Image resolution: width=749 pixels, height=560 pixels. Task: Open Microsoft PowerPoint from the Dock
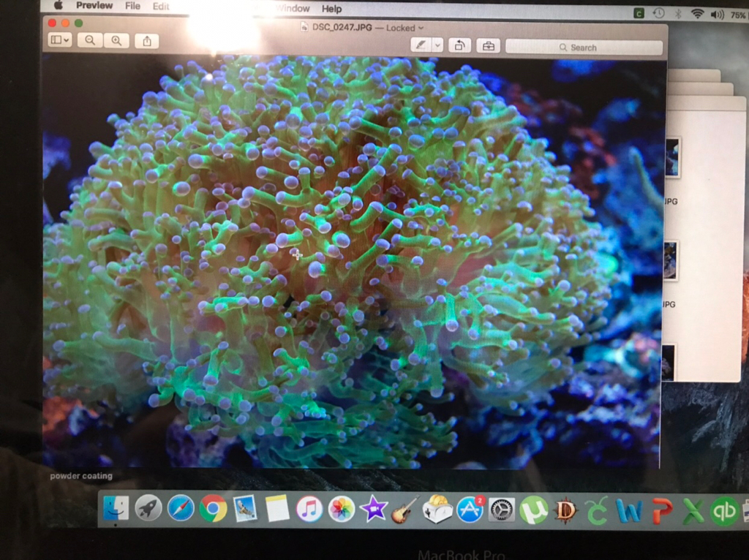661,511
